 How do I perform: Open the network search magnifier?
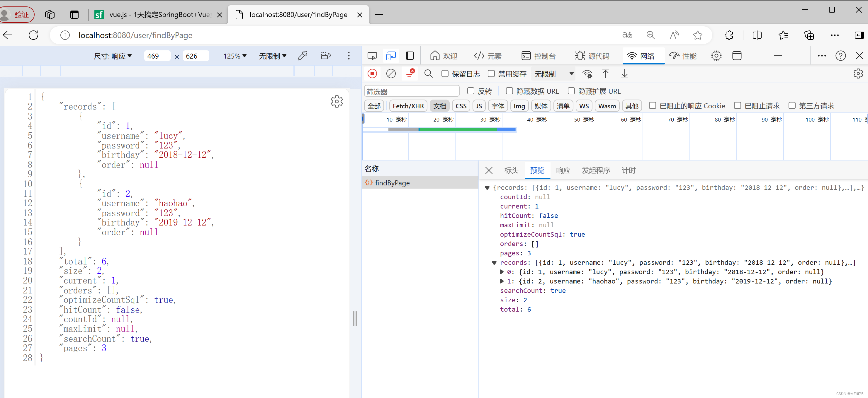coord(428,74)
